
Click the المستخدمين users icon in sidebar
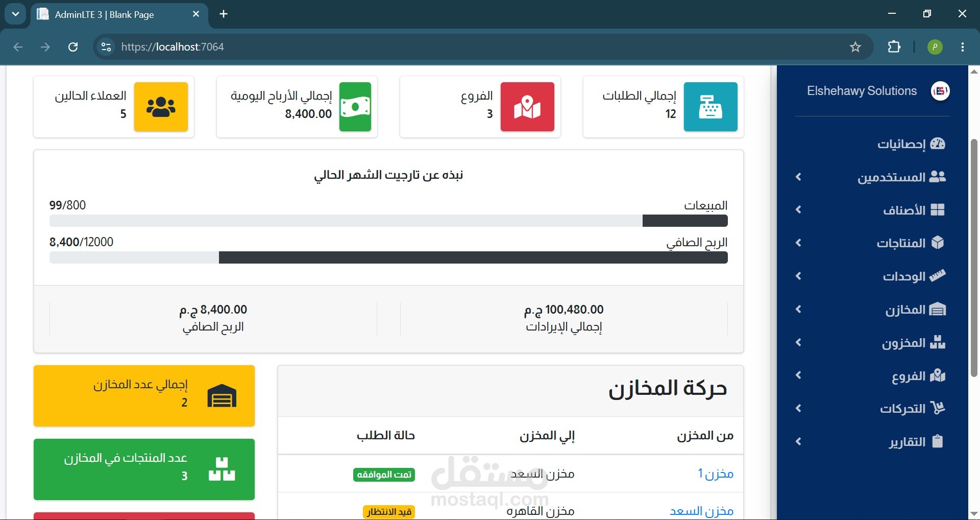pos(938,177)
